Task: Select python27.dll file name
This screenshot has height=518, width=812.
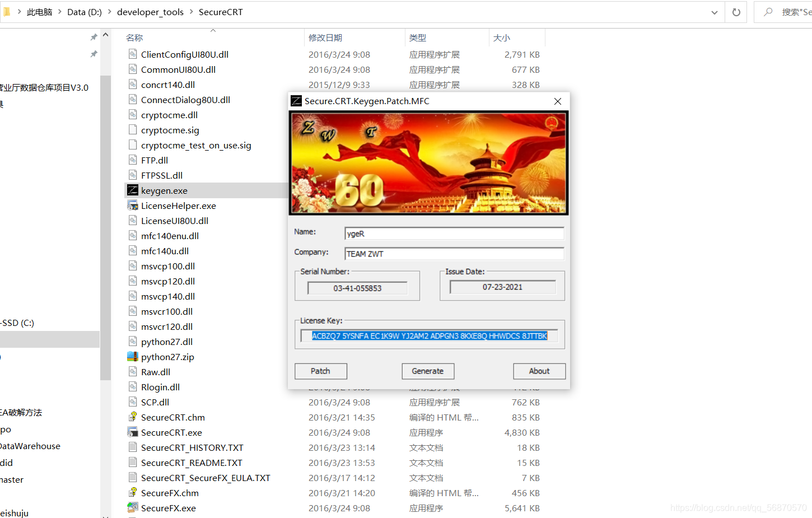Action: (167, 342)
